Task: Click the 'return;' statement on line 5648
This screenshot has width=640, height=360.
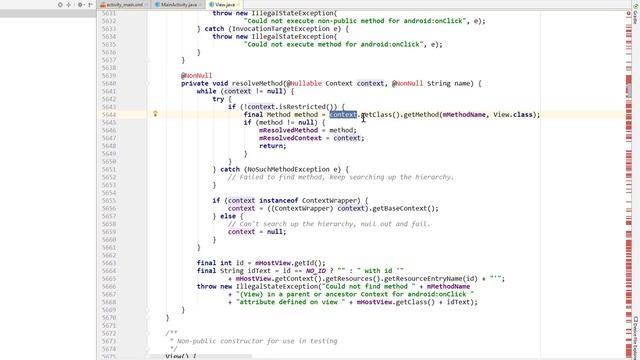Action: tap(273, 146)
